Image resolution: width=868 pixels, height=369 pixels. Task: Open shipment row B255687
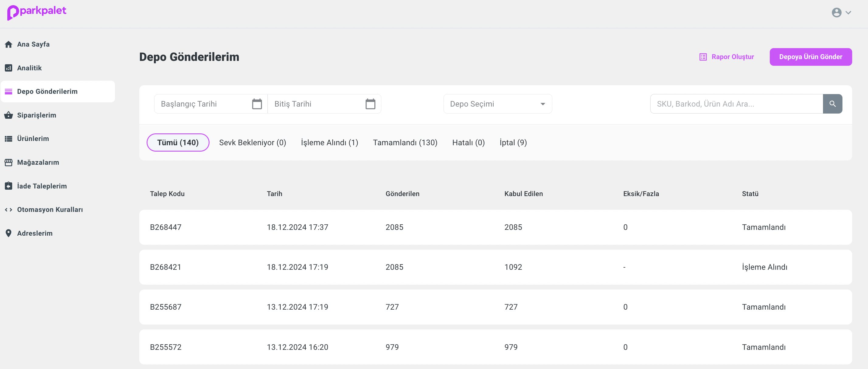(x=495, y=307)
